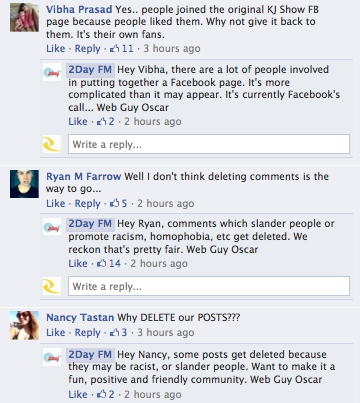Open the 11 likes thumbs-up count on Vibha's comment

(x=122, y=49)
